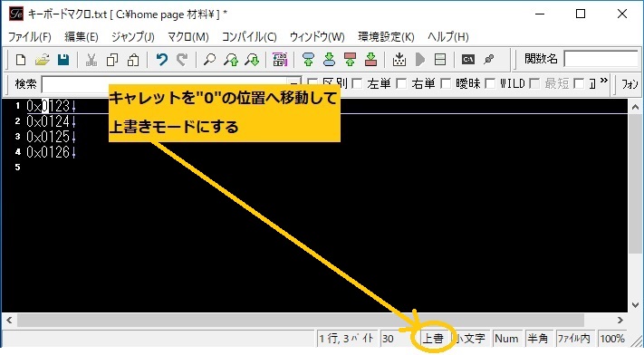Click the 上書 overwrite mode indicator in the status bar
The width and height of the screenshot is (644, 355).
pos(433,339)
